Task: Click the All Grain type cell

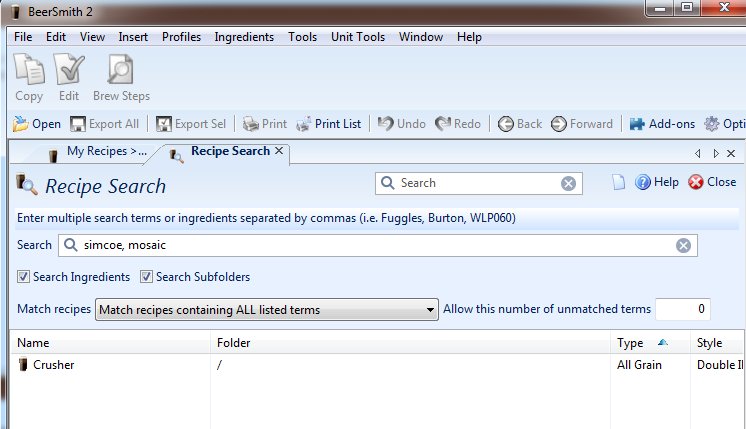Action: (x=639, y=365)
